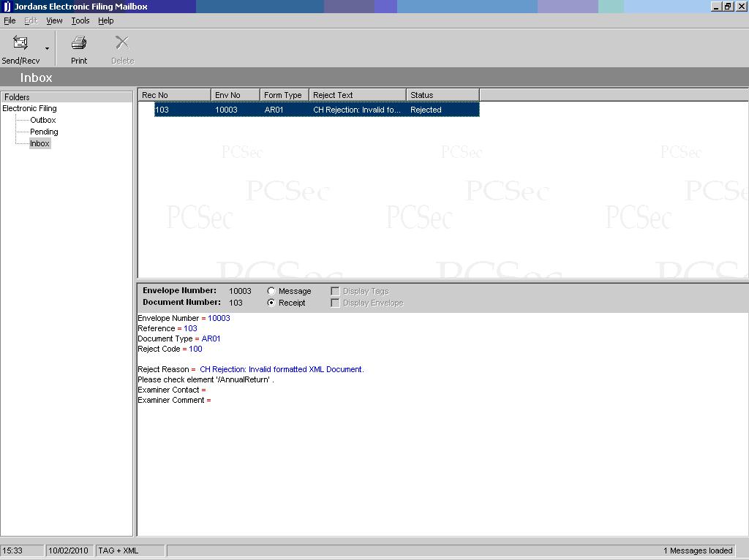The image size is (749, 560).
Task: Enable the Display Tags checkbox
Action: tap(336, 291)
